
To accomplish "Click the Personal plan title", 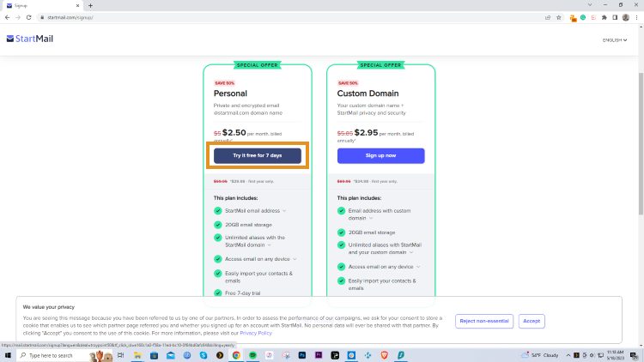I will coord(230,94).
